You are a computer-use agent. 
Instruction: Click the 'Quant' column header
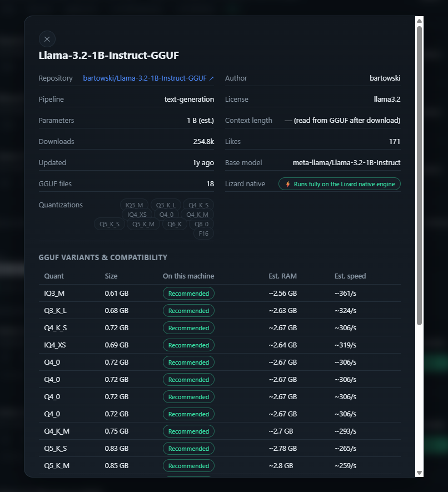click(54, 276)
